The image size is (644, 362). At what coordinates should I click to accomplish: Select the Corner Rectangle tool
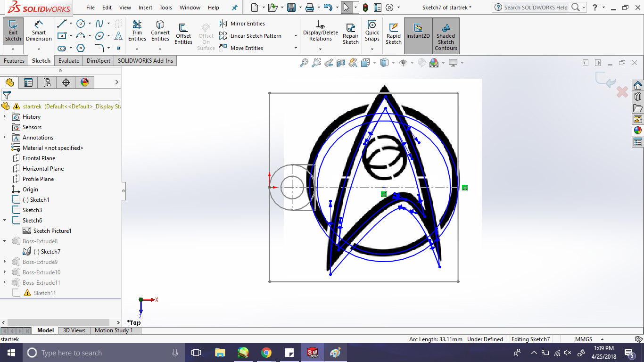tap(62, 36)
